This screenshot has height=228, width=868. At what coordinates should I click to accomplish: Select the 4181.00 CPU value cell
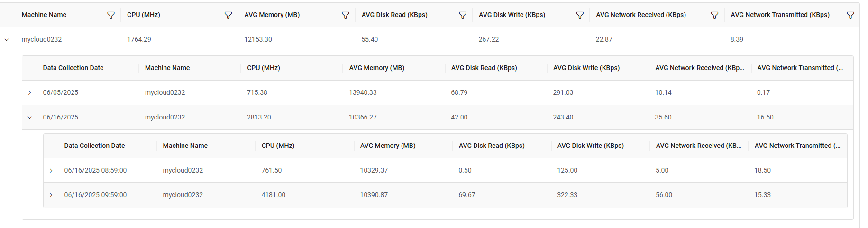click(274, 195)
